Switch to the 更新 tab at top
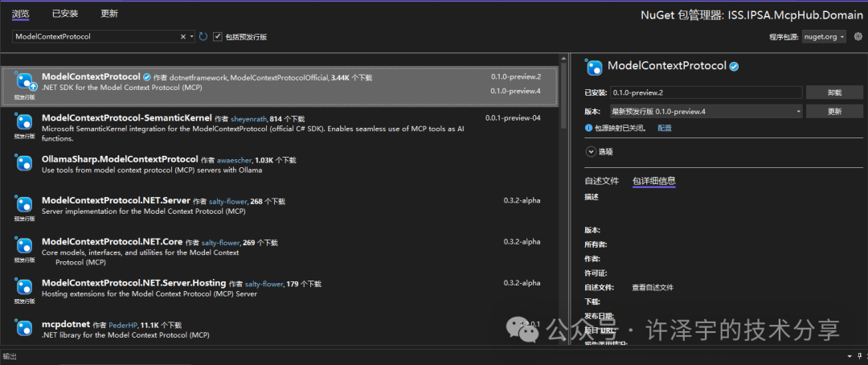868x365 pixels. pyautogui.click(x=109, y=14)
